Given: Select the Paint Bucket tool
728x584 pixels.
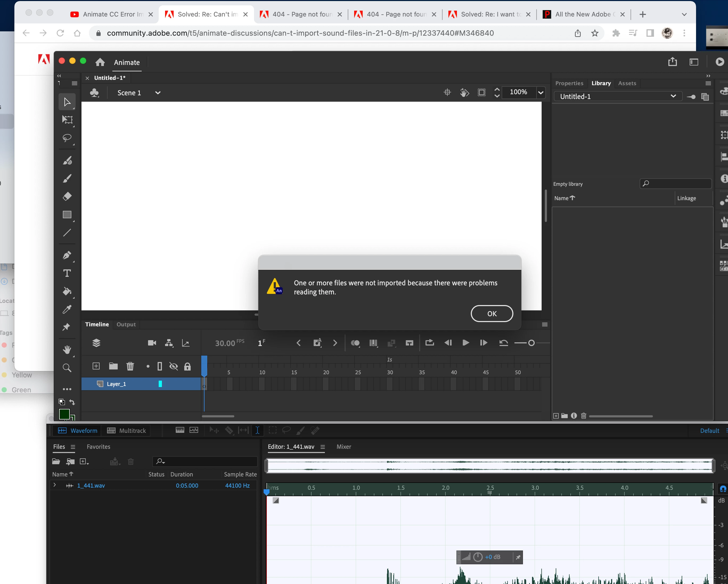Looking at the screenshot, I should pyautogui.click(x=67, y=291).
